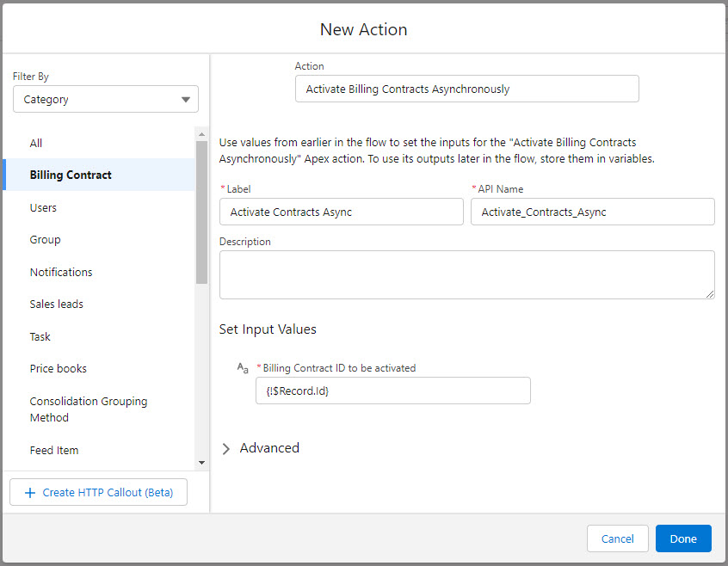The height and width of the screenshot is (566, 728).
Task: Click Create HTTP Callout (Beta) button
Action: coord(98,493)
